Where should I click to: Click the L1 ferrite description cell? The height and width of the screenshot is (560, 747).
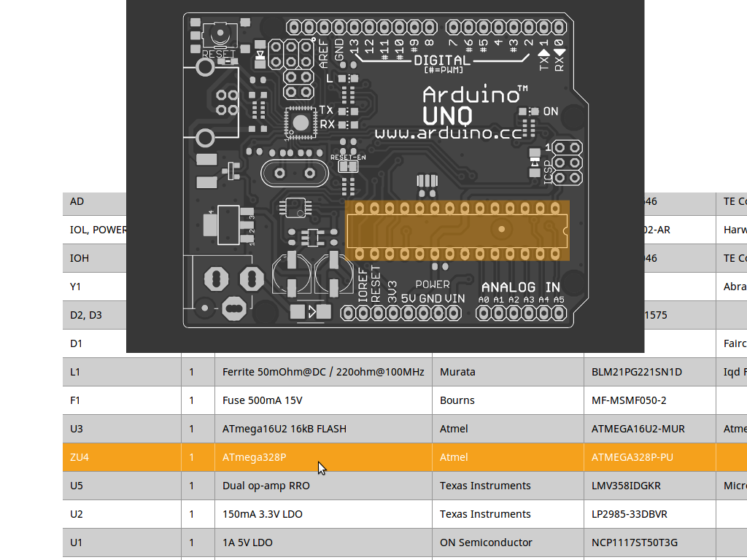322,372
